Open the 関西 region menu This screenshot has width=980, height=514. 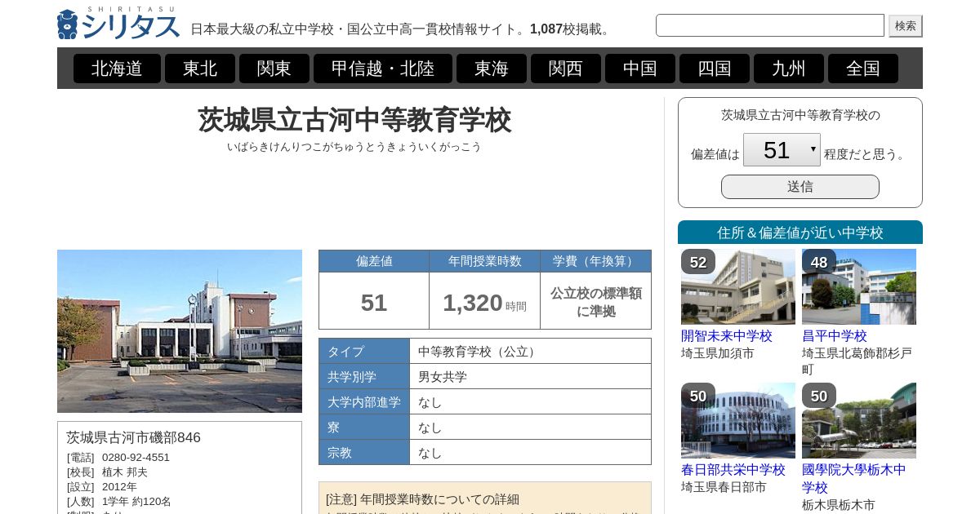coord(566,69)
